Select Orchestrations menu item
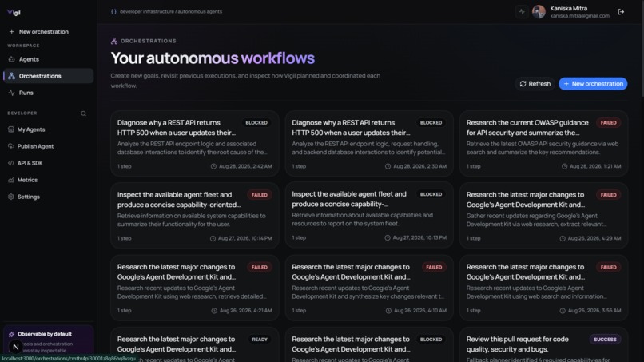This screenshot has width=644, height=362. (x=49, y=76)
